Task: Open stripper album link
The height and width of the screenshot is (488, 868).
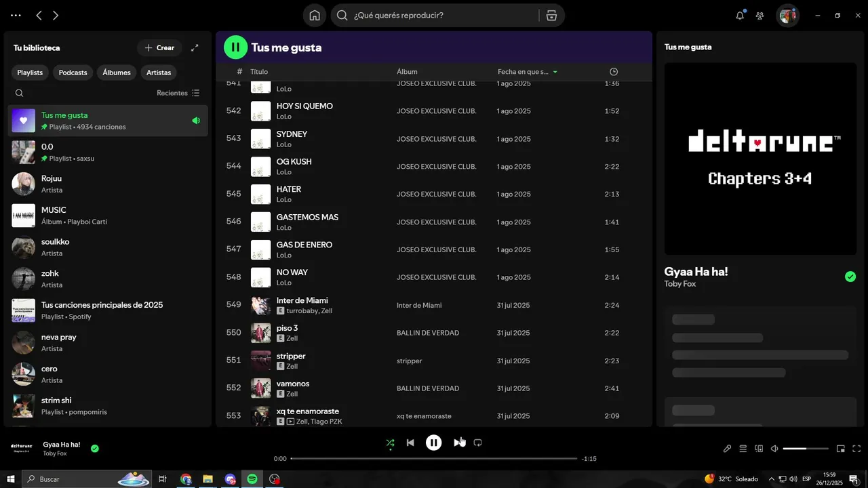Action: tap(410, 361)
